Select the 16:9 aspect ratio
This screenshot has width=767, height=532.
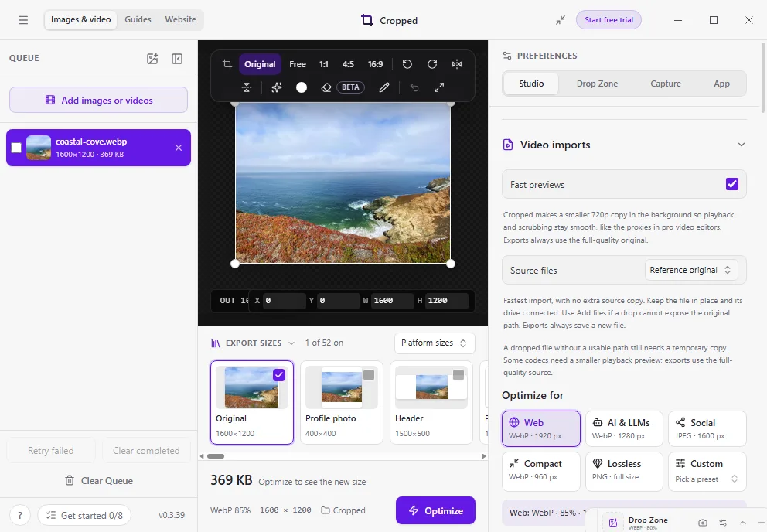point(375,64)
